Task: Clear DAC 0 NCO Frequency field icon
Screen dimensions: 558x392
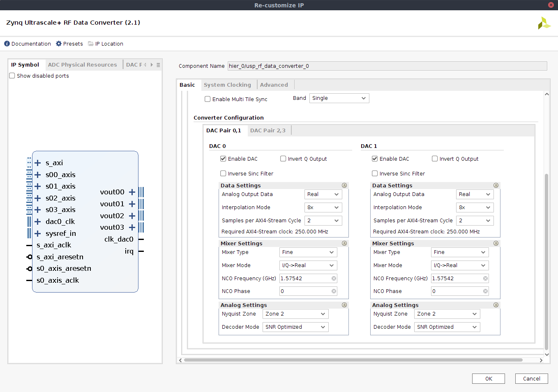Action: (334, 279)
